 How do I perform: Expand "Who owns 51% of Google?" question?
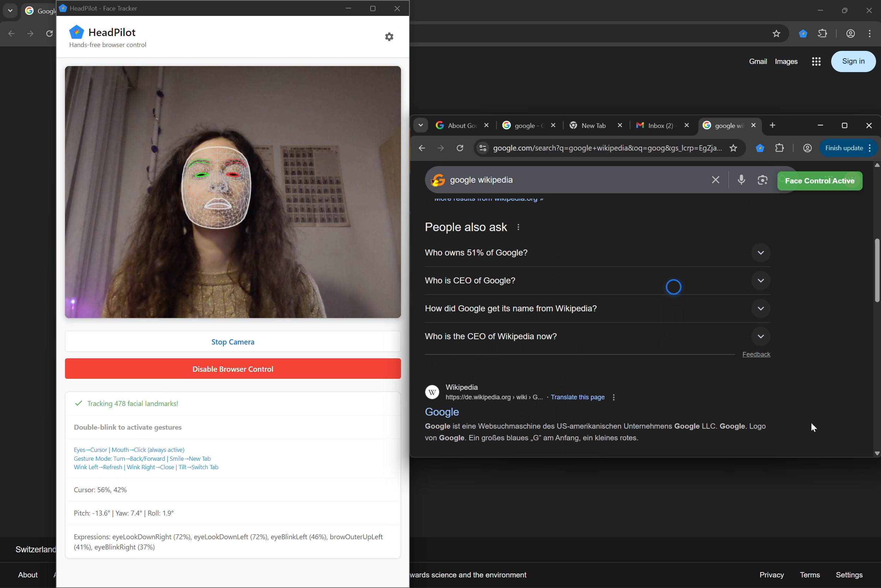(760, 253)
